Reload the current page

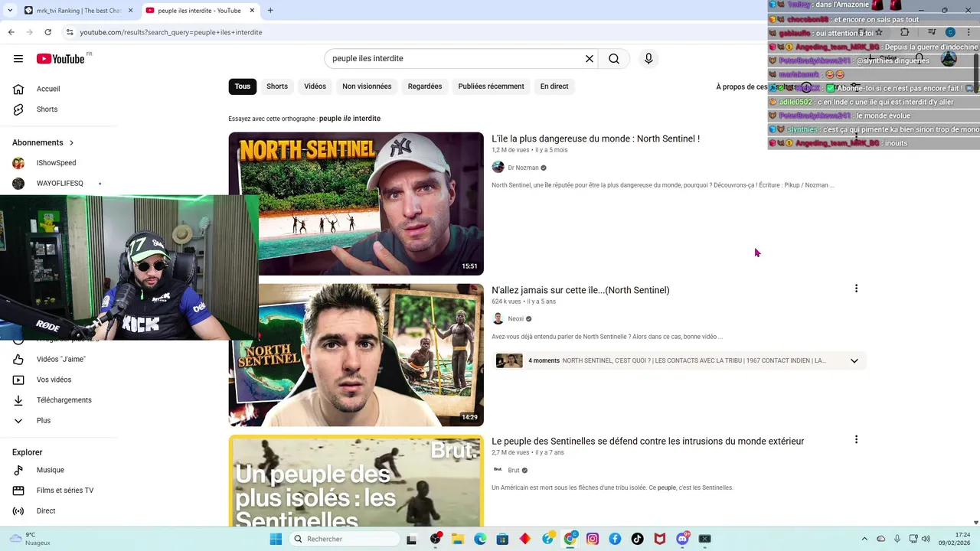point(47,32)
